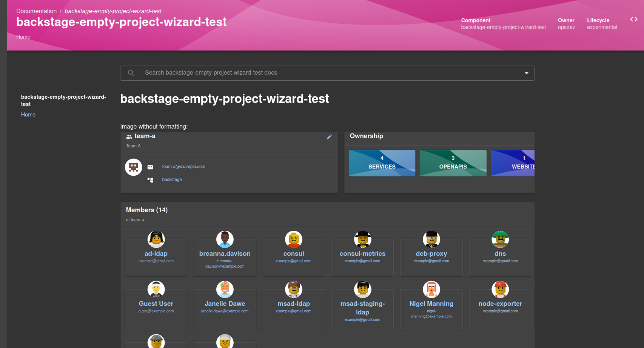The image size is (644, 348).
Task: Click the opsdev owner link
Action: [x=566, y=27]
